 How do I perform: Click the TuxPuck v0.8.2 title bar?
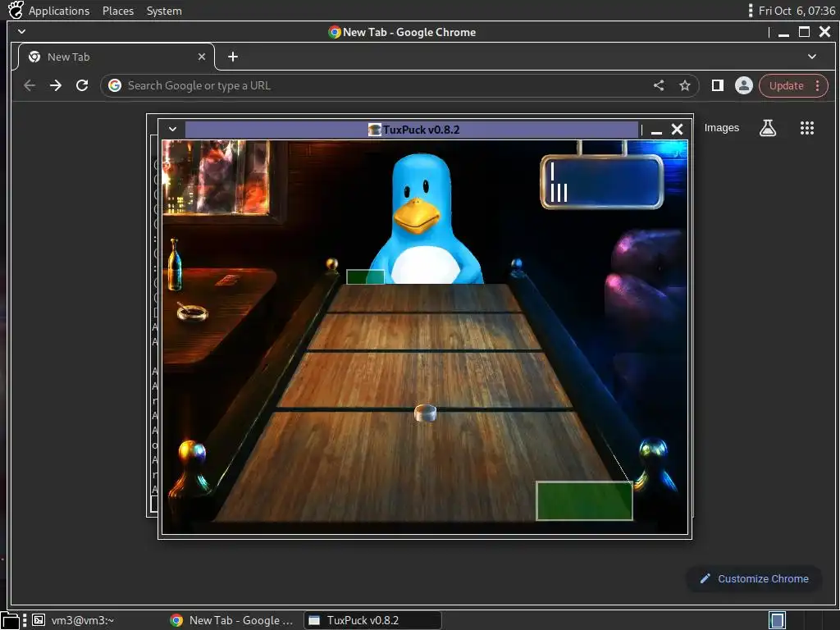point(412,130)
